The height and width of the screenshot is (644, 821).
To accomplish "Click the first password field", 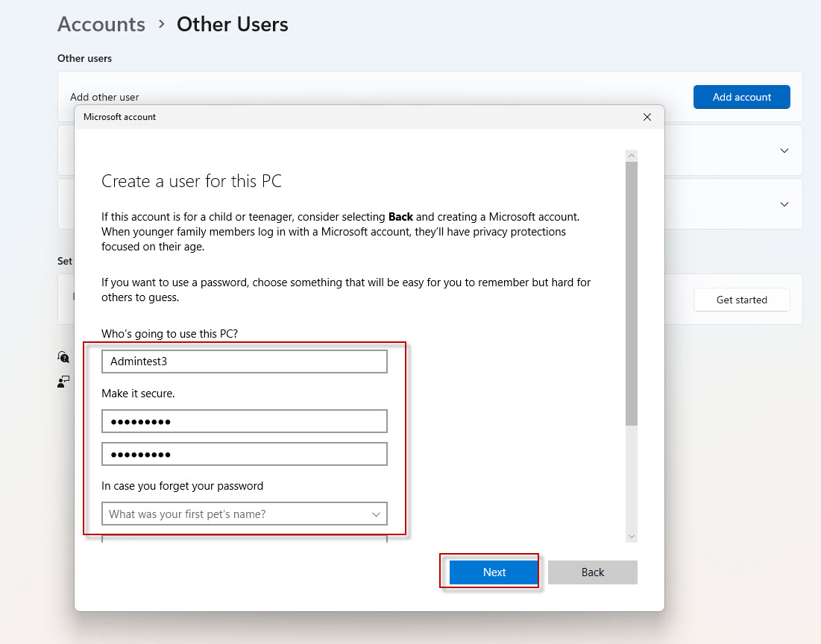I will [x=245, y=421].
